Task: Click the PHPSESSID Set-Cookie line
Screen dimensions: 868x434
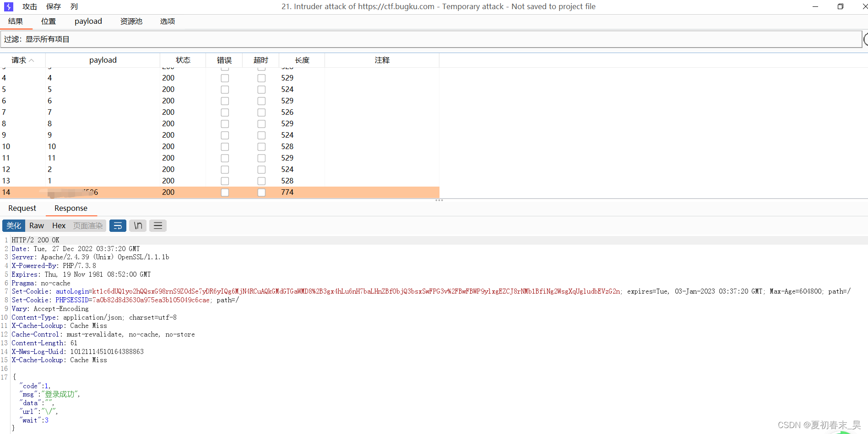Action: (125, 300)
